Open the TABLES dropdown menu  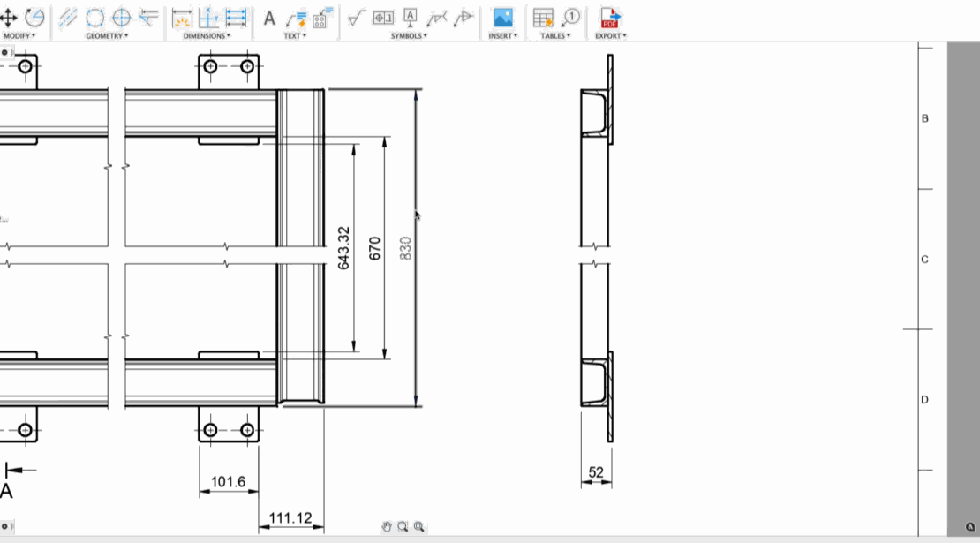[555, 36]
